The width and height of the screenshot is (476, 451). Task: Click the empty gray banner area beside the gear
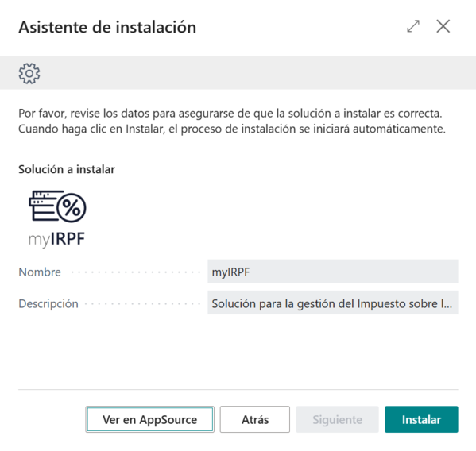258,73
